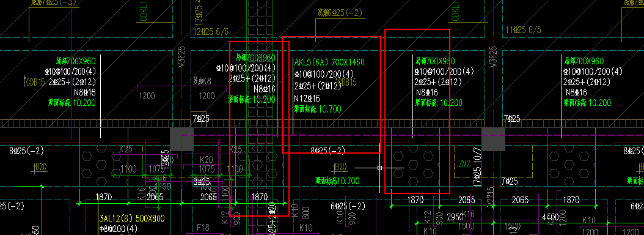Select the yellow 3AL12(6) 500X800 label

click(x=131, y=218)
